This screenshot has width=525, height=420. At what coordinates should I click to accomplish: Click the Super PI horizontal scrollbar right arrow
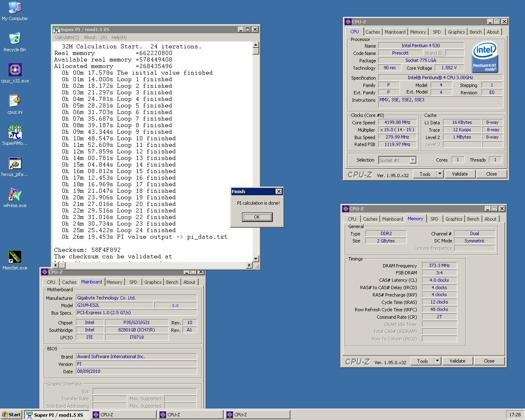coord(249,265)
